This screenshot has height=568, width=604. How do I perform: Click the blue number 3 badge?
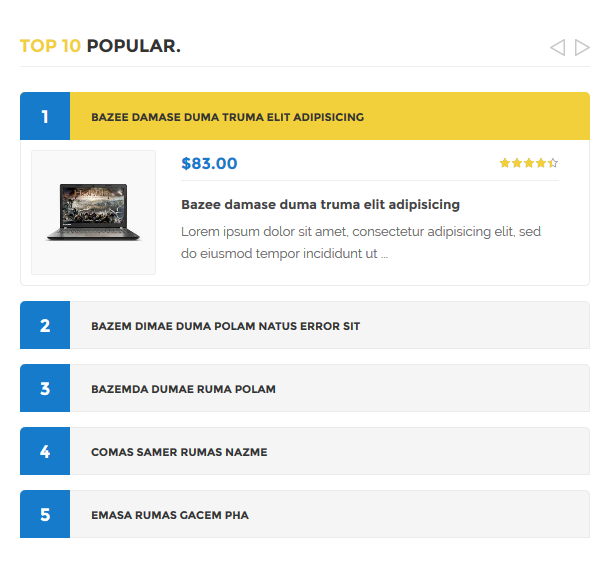(x=45, y=389)
